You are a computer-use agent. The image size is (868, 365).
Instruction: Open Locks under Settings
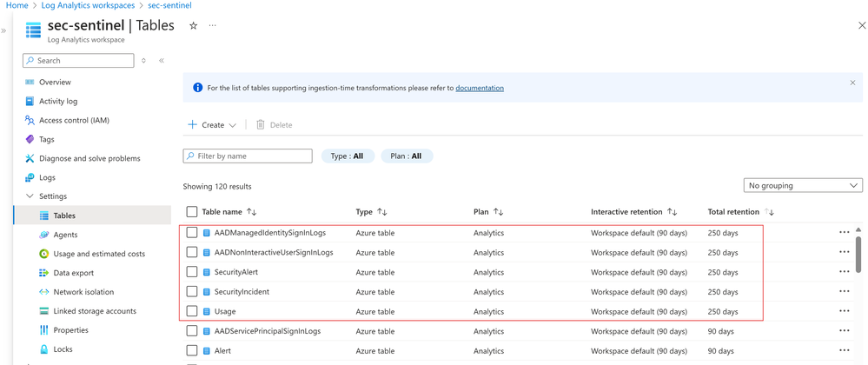coord(63,349)
